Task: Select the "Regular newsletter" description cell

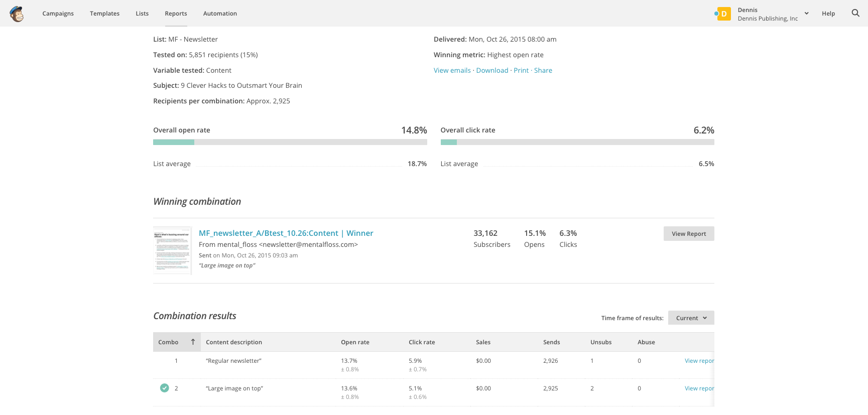Action: click(233, 361)
